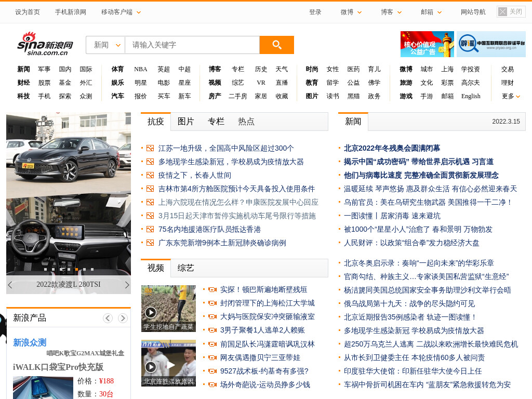The width and height of the screenshot is (532, 399).
Task: Open the NBA navigation link
Action: pos(140,69)
